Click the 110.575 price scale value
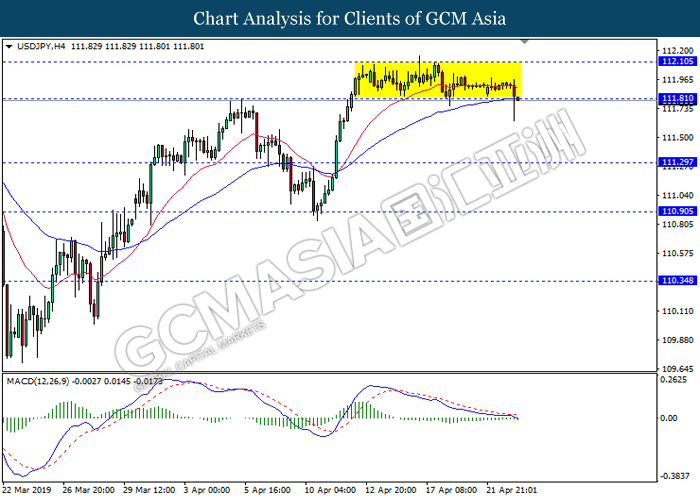 point(678,253)
